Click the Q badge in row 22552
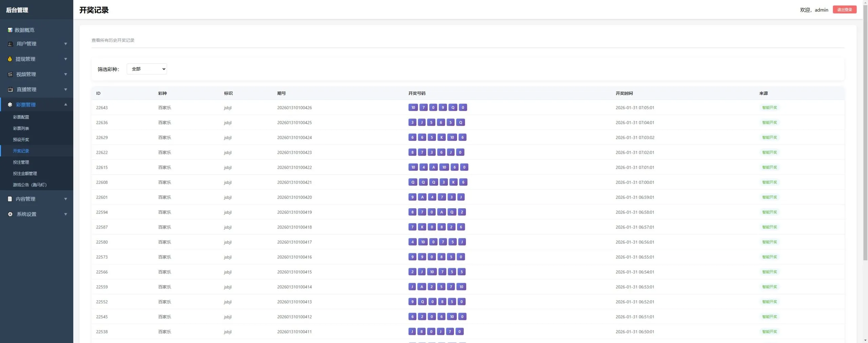The width and height of the screenshot is (868, 343). coord(422,302)
